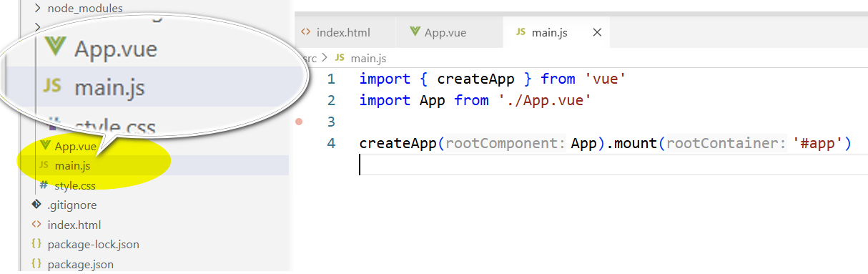Toggle the breakpoint dot on line 3
Viewport: 868px width, 274px height.
pyautogui.click(x=299, y=122)
